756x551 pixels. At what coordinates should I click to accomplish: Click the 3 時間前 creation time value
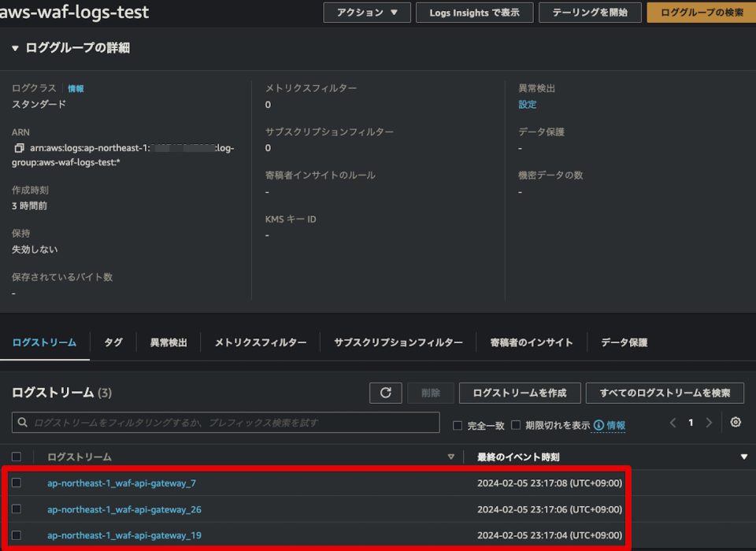29,206
